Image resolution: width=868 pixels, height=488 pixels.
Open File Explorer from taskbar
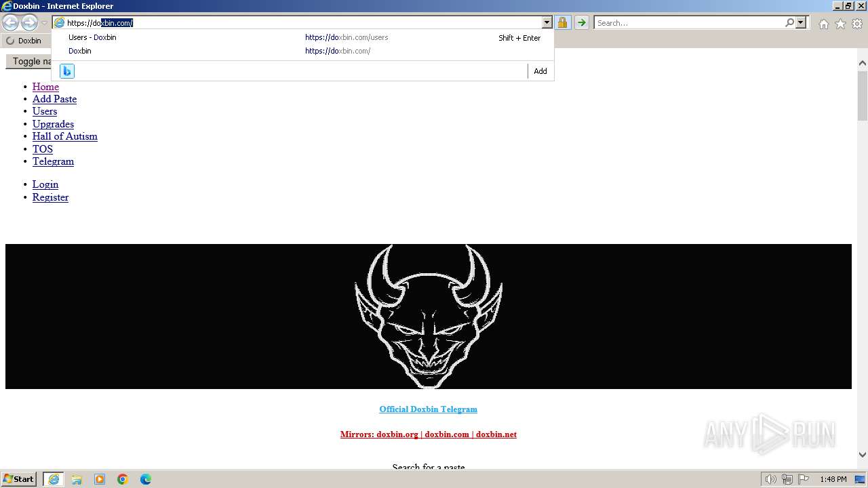(77, 479)
